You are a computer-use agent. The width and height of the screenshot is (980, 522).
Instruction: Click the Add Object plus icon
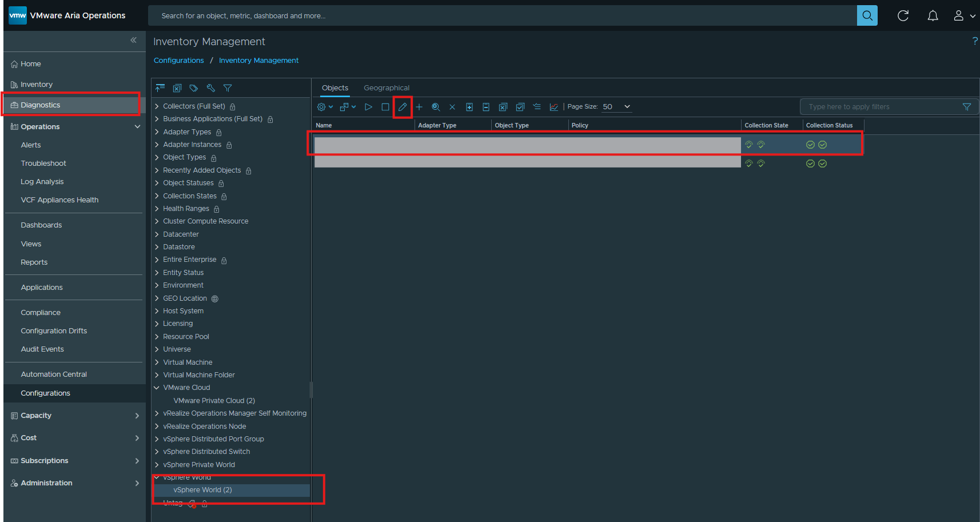(x=419, y=107)
